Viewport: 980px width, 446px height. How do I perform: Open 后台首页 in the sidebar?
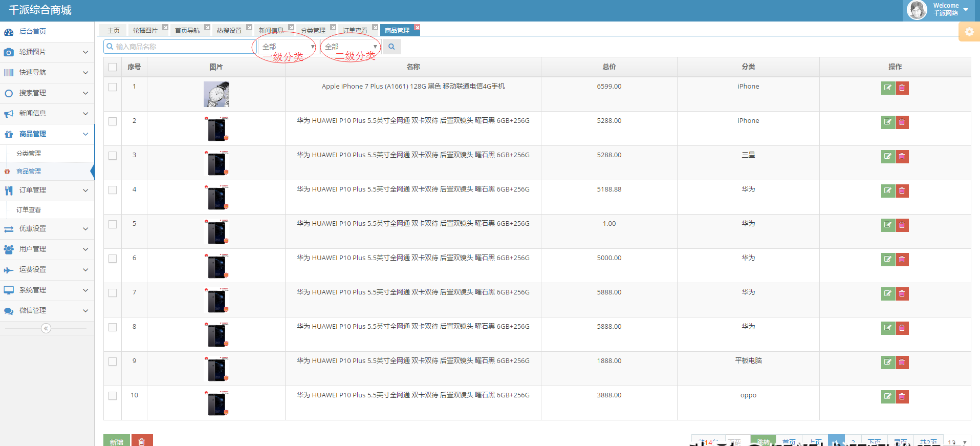pos(47,32)
